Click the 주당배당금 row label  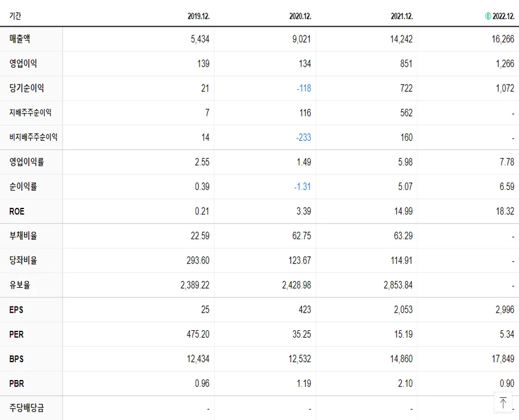coord(27,408)
